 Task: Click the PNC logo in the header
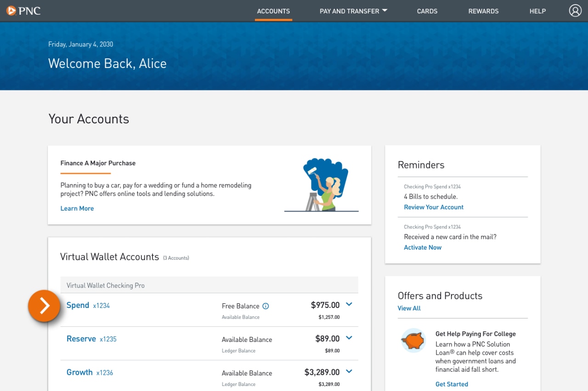coord(23,10)
